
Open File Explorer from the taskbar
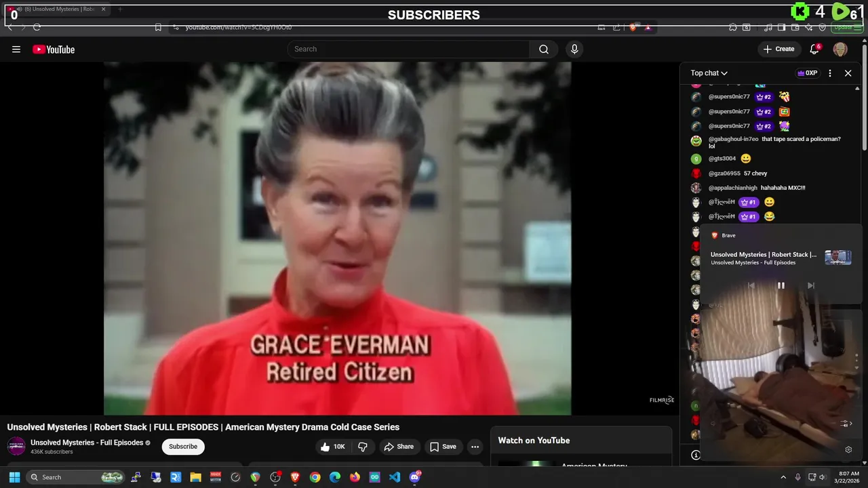[x=195, y=477]
